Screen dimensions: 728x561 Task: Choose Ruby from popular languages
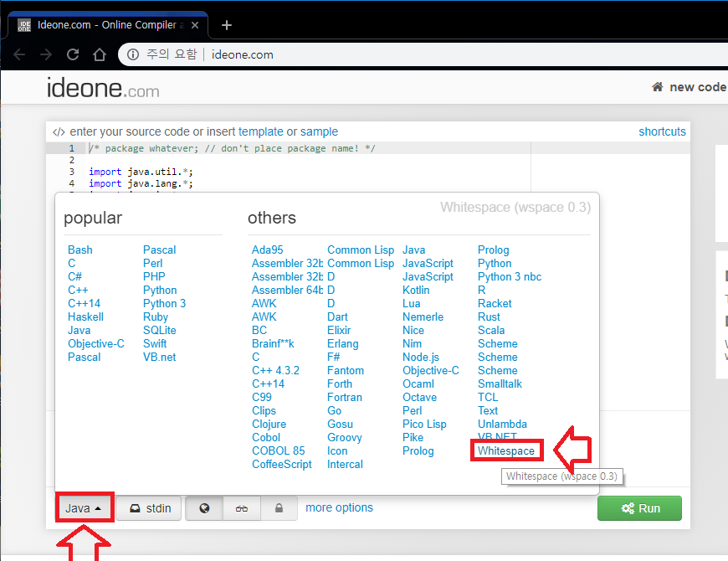(x=156, y=317)
